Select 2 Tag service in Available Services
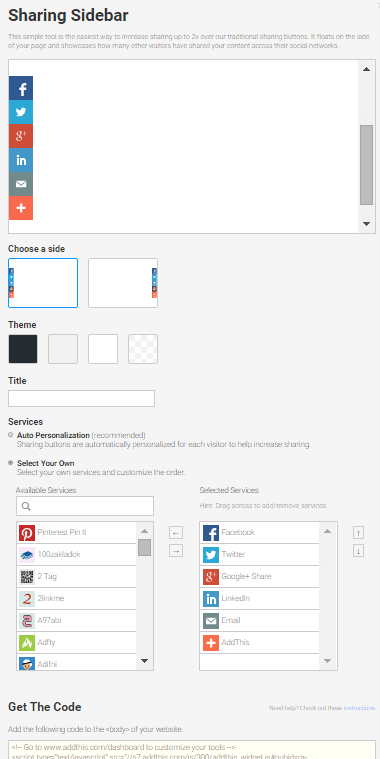380x759 pixels. pos(77,577)
